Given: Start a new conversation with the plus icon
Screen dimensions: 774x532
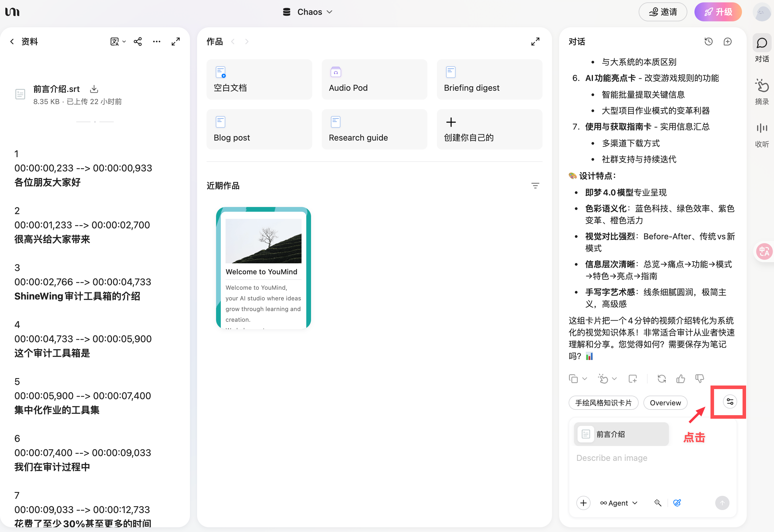Looking at the screenshot, I should [x=727, y=42].
